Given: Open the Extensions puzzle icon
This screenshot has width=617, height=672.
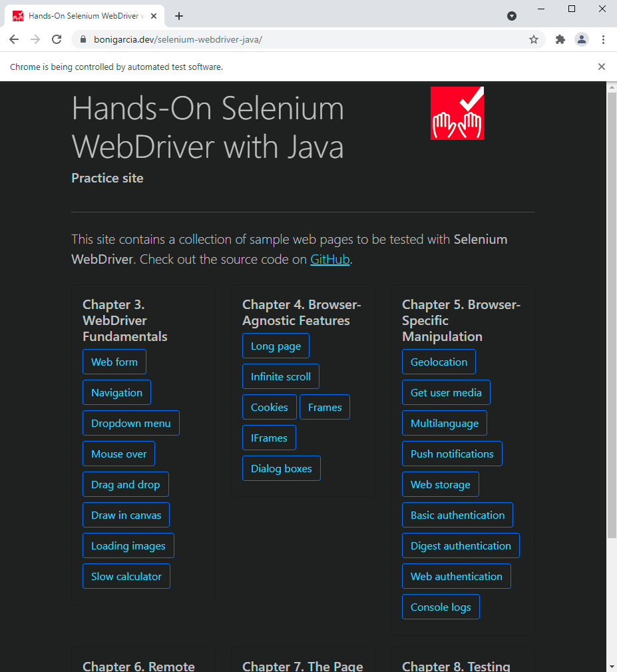Looking at the screenshot, I should pos(560,39).
